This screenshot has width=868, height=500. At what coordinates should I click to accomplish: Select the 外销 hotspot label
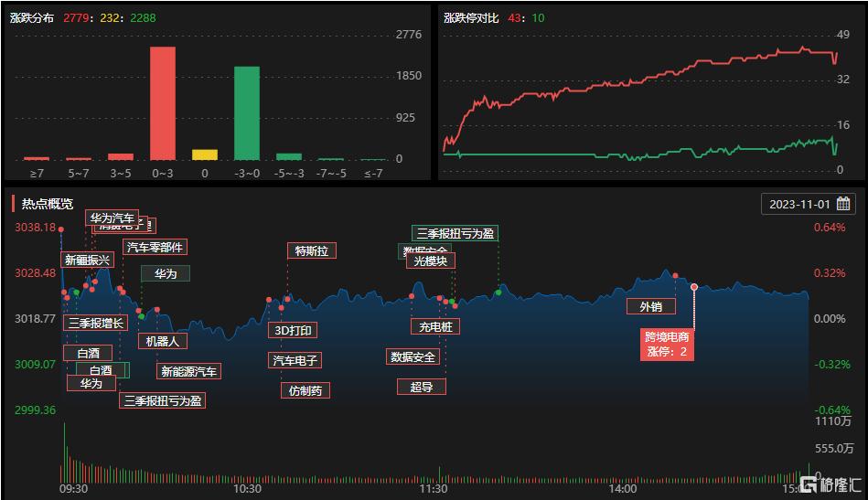(x=651, y=306)
